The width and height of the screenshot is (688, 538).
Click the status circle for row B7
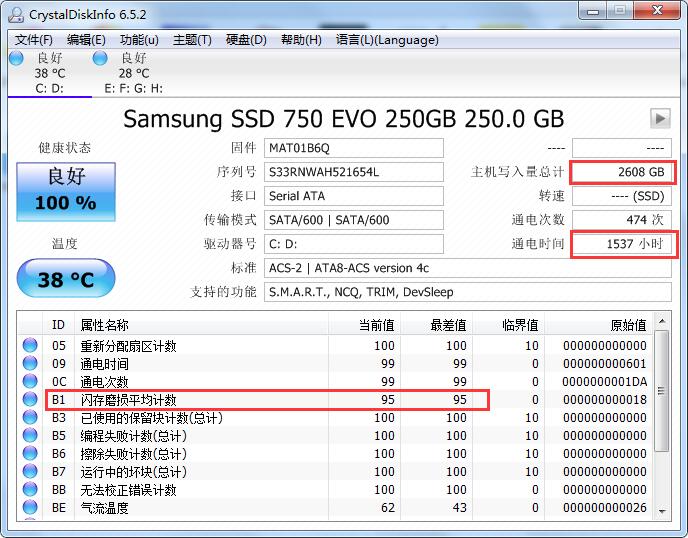point(30,471)
